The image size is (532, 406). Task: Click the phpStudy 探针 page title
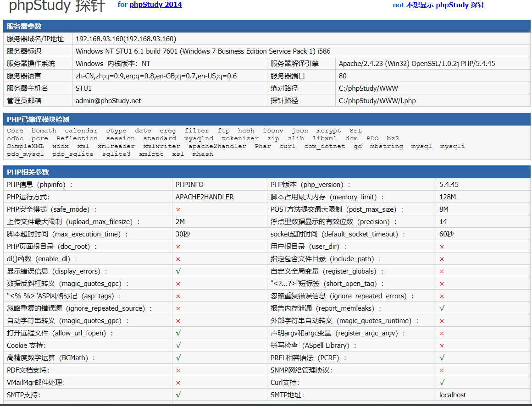coord(57,6)
